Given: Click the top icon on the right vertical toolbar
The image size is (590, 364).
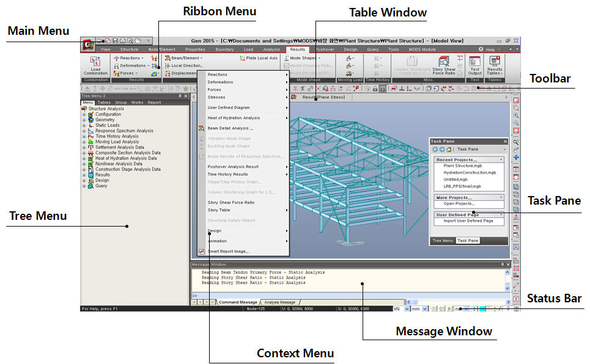Looking at the screenshot, I should (516, 100).
